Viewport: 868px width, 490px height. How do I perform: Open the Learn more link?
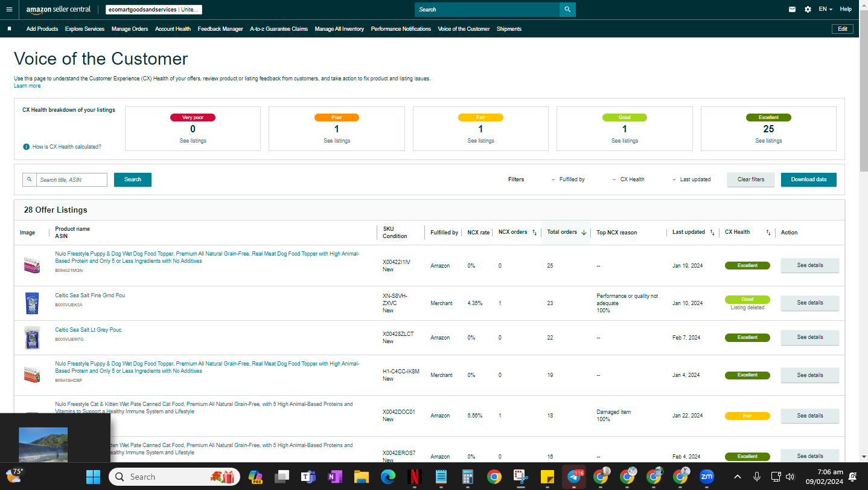click(27, 86)
